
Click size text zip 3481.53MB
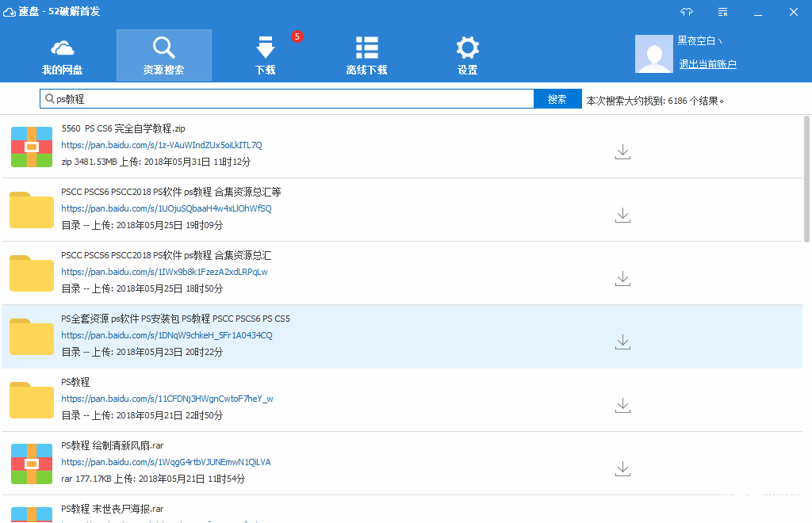[x=89, y=162]
